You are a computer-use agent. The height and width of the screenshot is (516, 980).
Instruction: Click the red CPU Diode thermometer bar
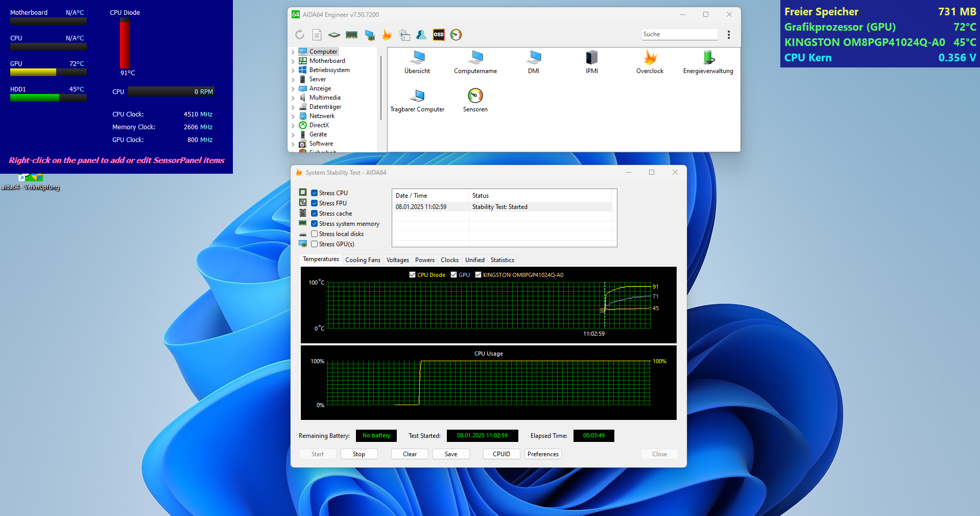point(125,43)
